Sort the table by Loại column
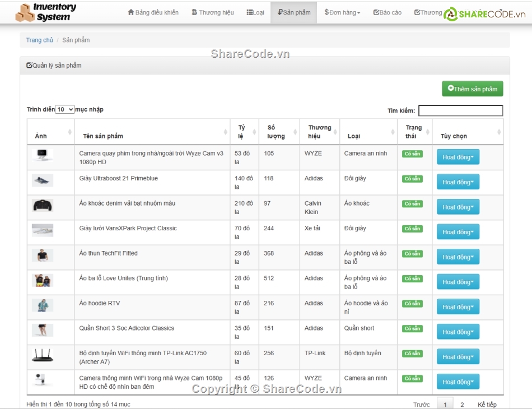Screen dimensions: 532x409 pyautogui.click(x=368, y=132)
